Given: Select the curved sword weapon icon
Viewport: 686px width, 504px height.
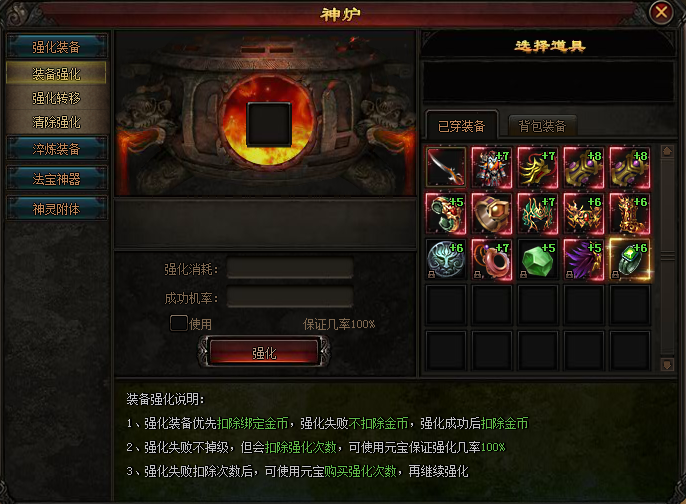Looking at the screenshot, I should (446, 167).
